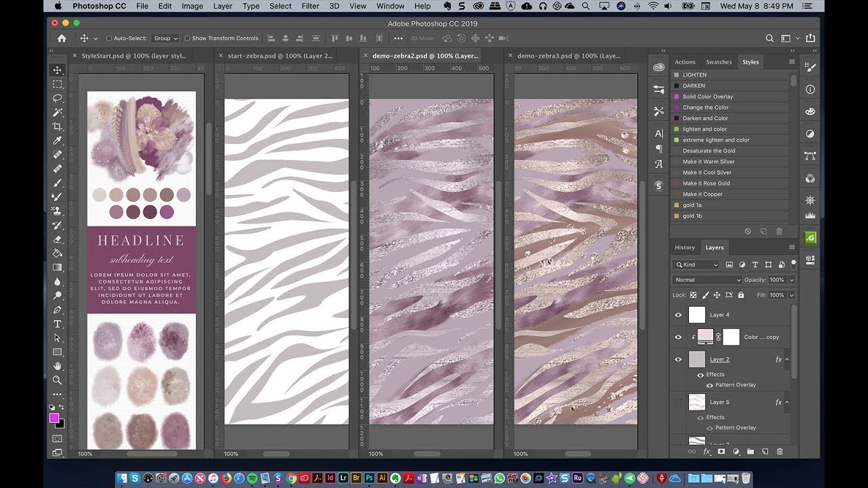The image size is (868, 488).
Task: Click Layer 4 white thumbnail
Action: click(697, 314)
